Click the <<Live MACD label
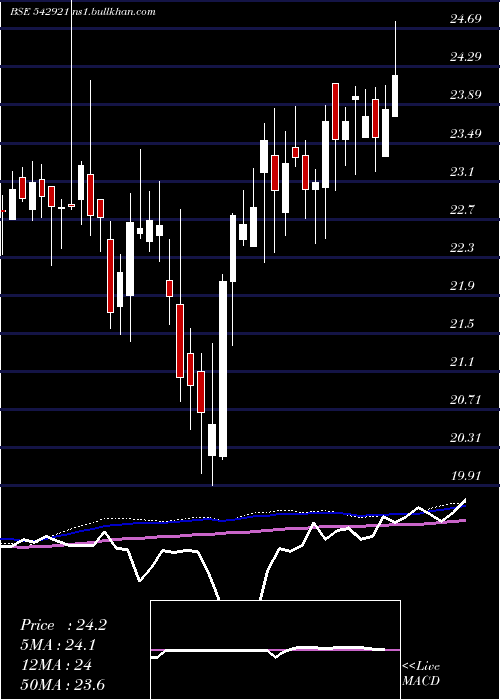 point(421,674)
